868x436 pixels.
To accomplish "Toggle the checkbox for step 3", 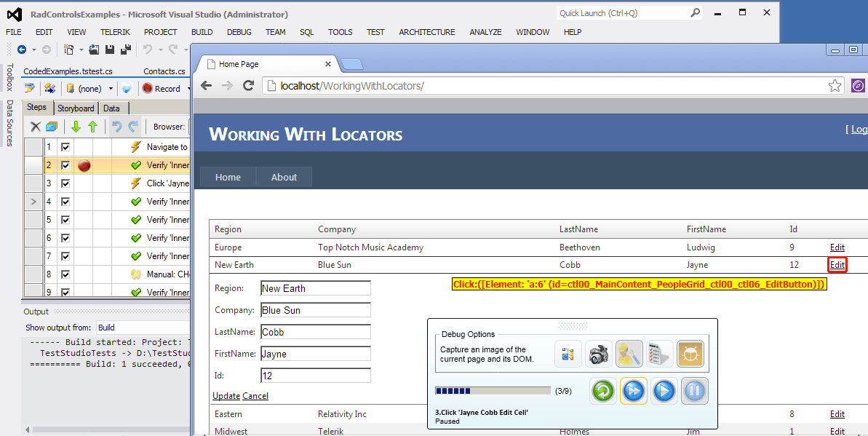I will point(65,183).
